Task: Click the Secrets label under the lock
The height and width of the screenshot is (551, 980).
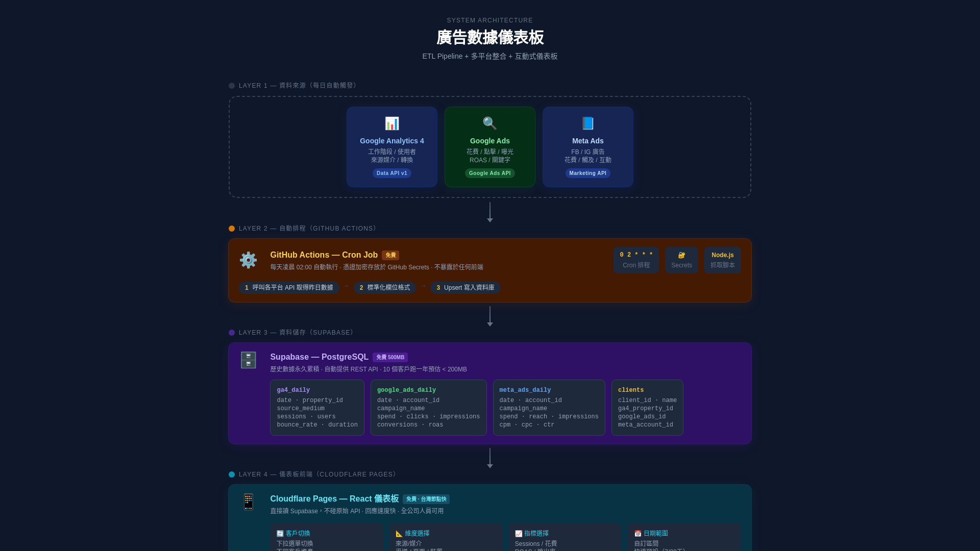Action: tap(681, 265)
